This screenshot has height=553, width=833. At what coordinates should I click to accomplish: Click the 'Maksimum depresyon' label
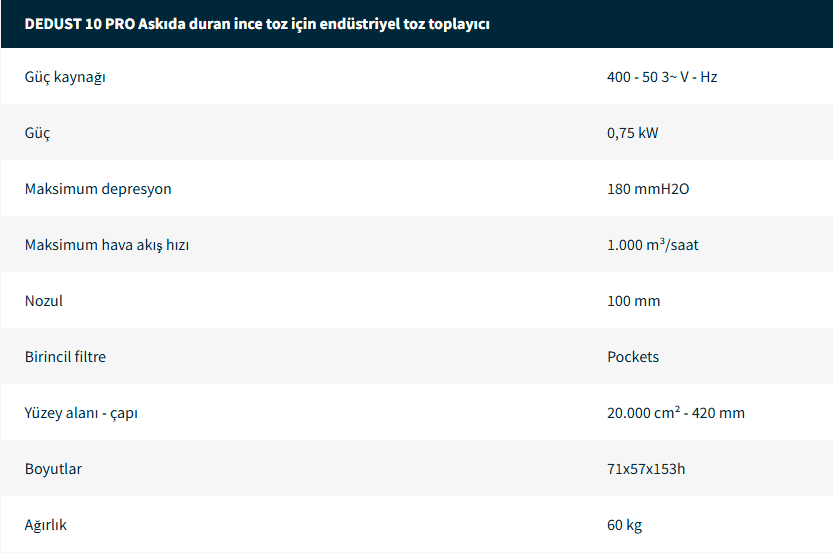click(98, 189)
